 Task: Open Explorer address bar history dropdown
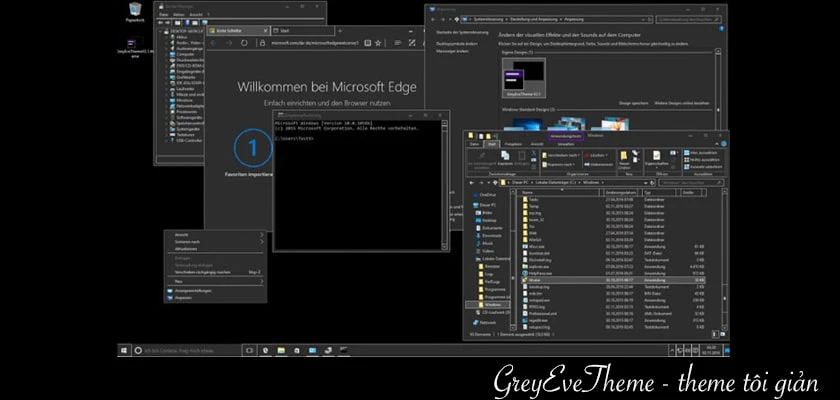point(646,183)
